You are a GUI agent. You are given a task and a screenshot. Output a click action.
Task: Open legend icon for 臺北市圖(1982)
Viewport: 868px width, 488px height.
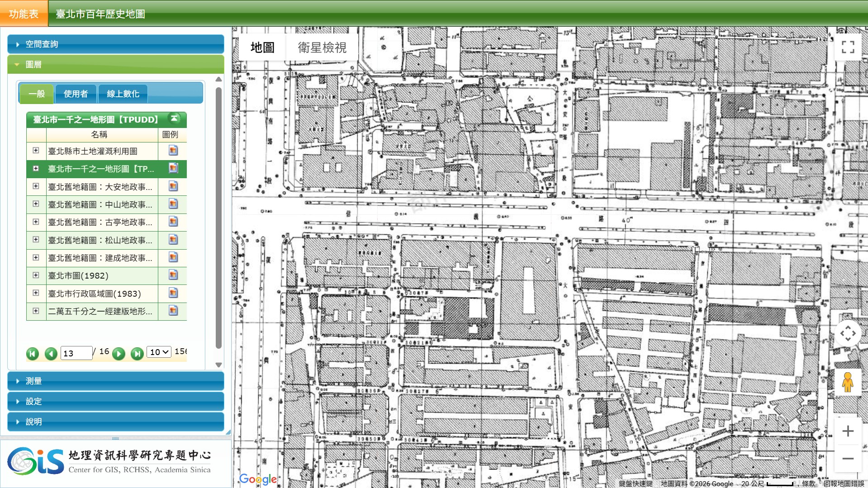point(173,275)
